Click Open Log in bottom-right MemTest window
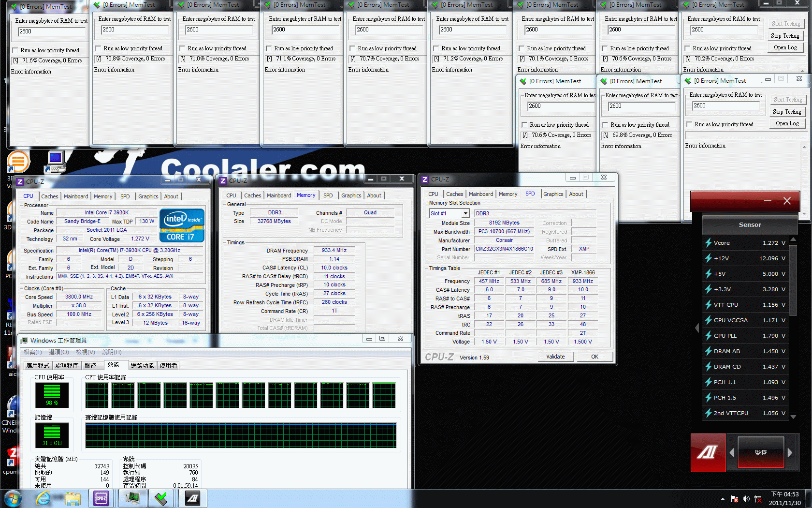Screen dimensions: 812x508 [787, 123]
